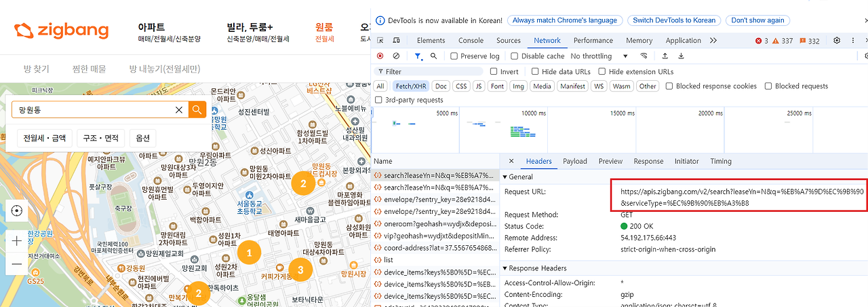Click the current location map icon
Screen dimensions: 868x307
(17, 211)
